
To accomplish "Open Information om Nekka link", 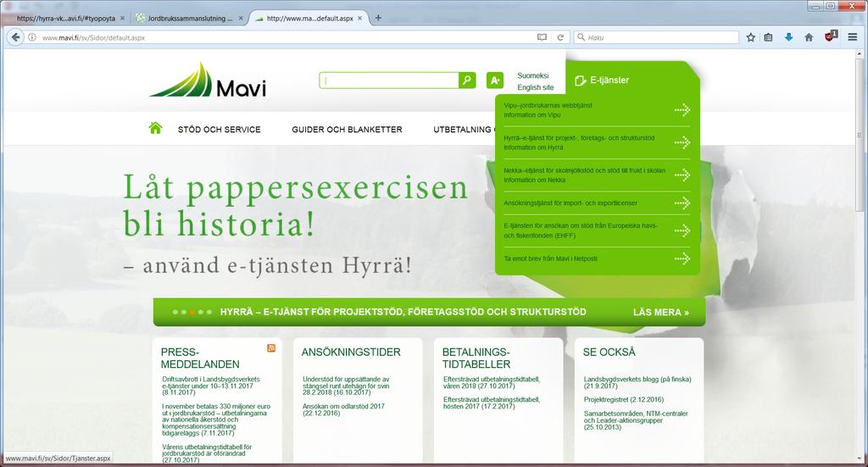I will click(535, 181).
